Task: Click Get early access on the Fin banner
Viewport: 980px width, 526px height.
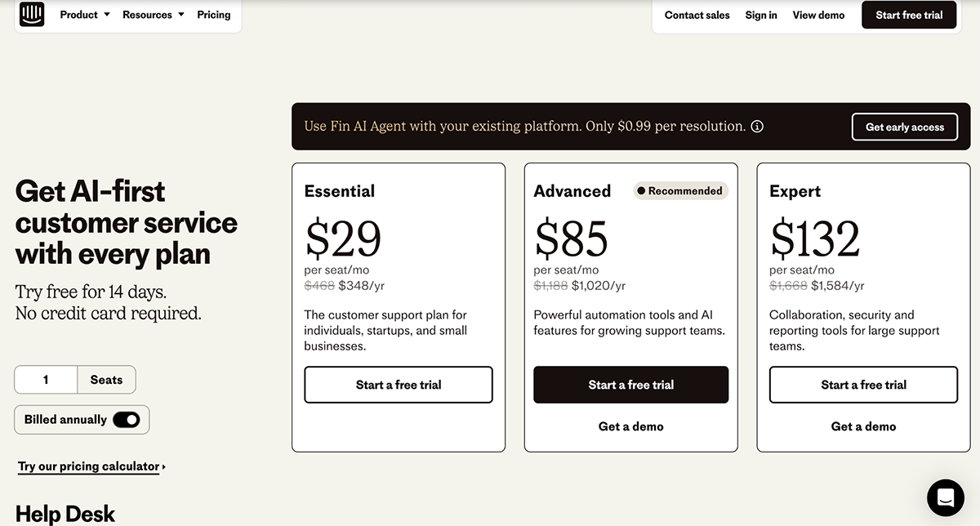Action: click(904, 127)
